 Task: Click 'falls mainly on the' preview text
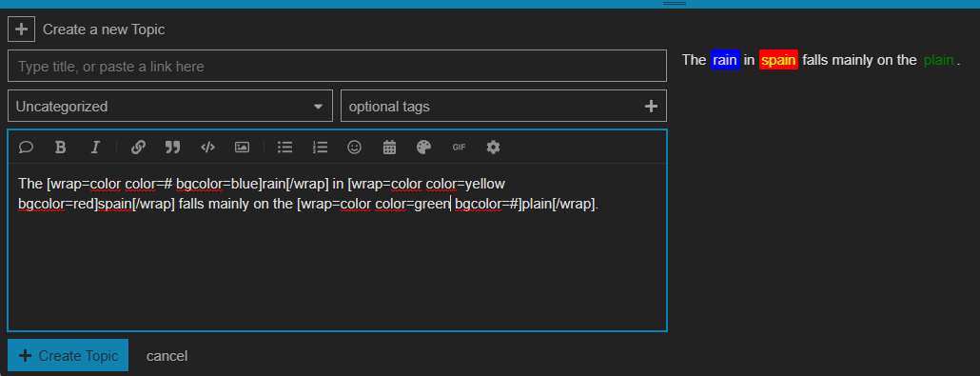click(859, 60)
